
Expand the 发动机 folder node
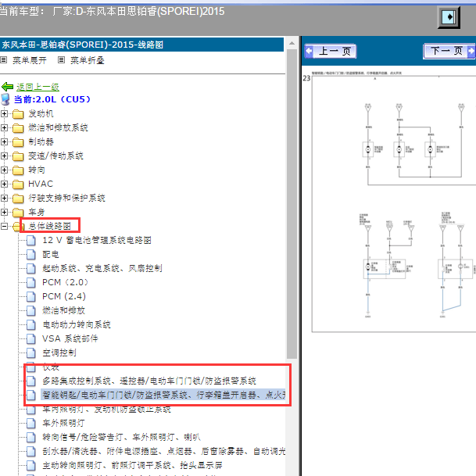(x=4, y=114)
